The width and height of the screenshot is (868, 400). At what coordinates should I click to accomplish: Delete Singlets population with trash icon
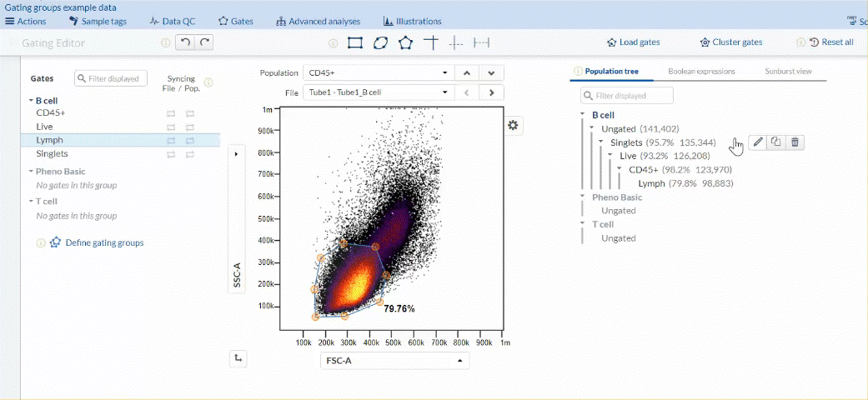[x=795, y=142]
